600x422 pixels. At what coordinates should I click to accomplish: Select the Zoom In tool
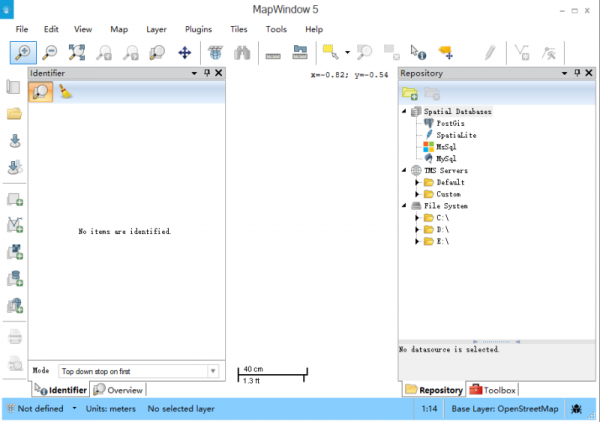(x=23, y=53)
